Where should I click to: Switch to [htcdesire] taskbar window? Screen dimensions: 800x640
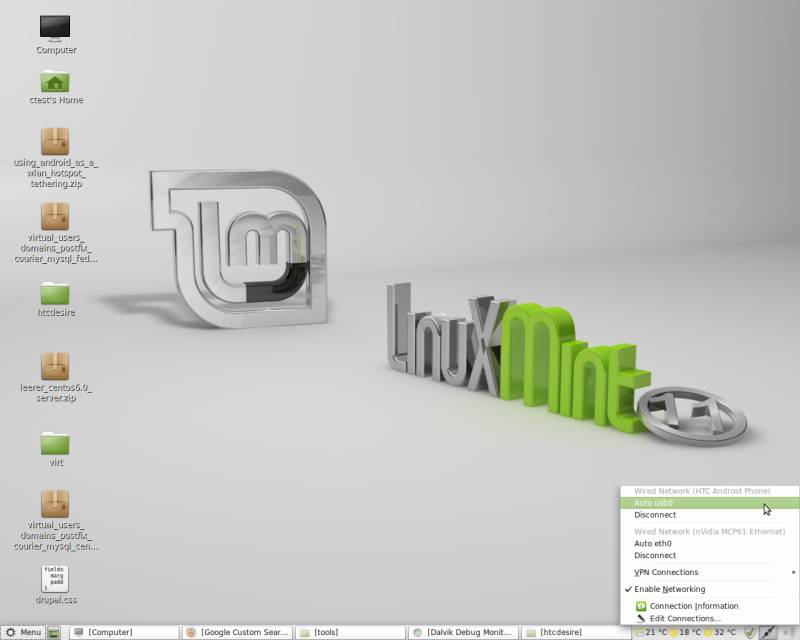pyautogui.click(x=576, y=632)
